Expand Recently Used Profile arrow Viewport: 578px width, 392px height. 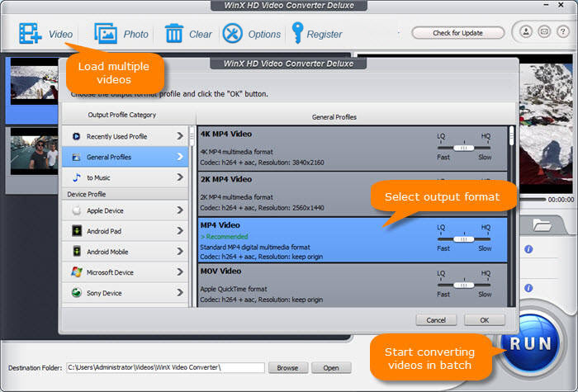(x=180, y=136)
